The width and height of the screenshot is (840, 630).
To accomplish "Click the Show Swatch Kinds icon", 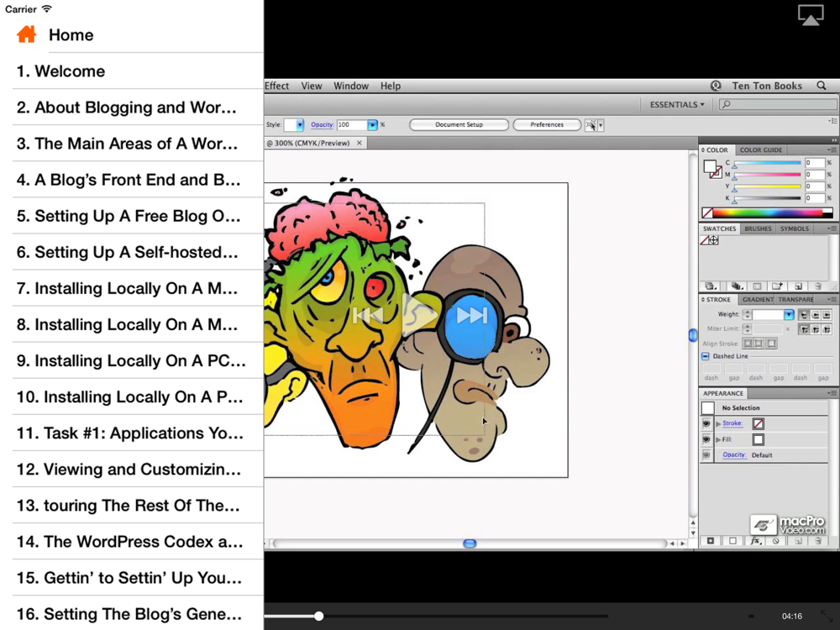I will point(736,286).
